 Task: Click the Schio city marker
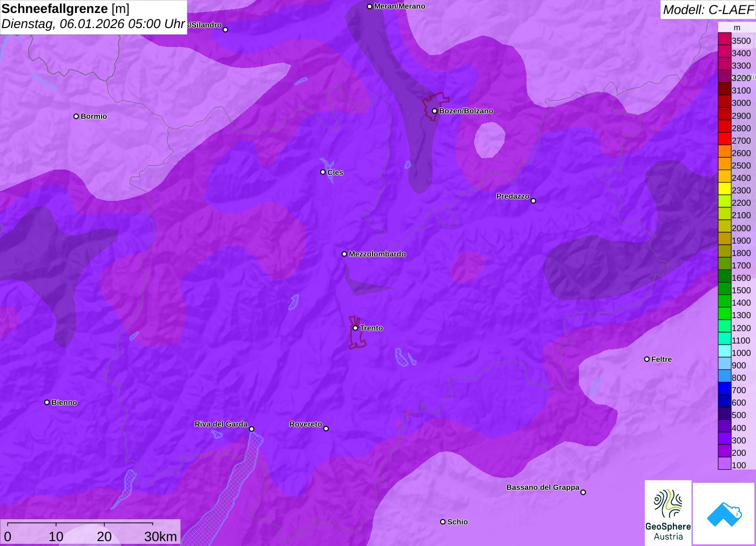tap(443, 522)
